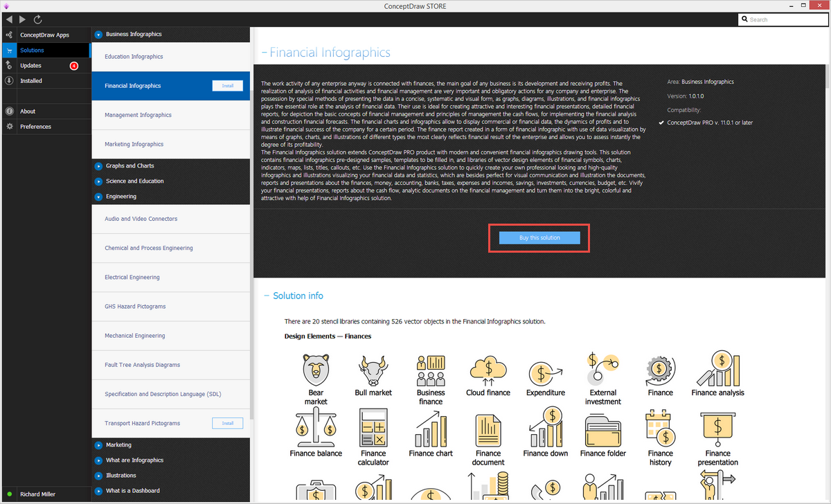This screenshot has height=504, width=831.
Task: Select the Finance calculator design element
Action: point(373,438)
